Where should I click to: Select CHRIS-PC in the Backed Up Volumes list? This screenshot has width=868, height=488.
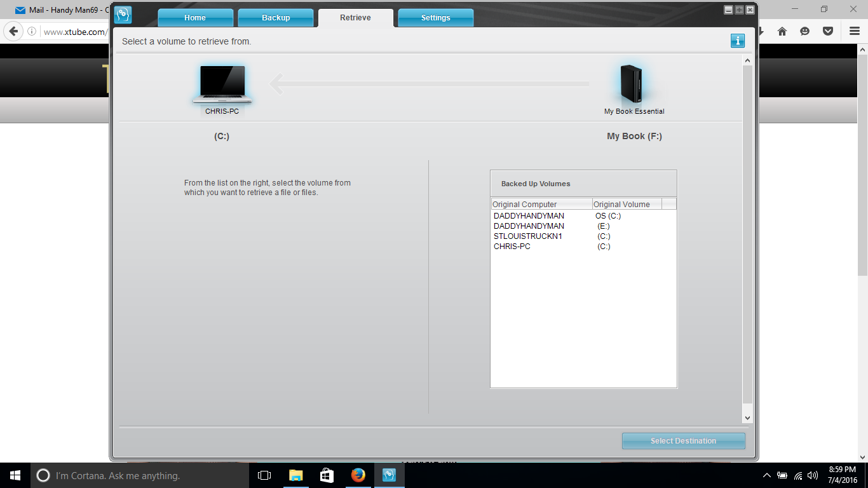coord(583,247)
